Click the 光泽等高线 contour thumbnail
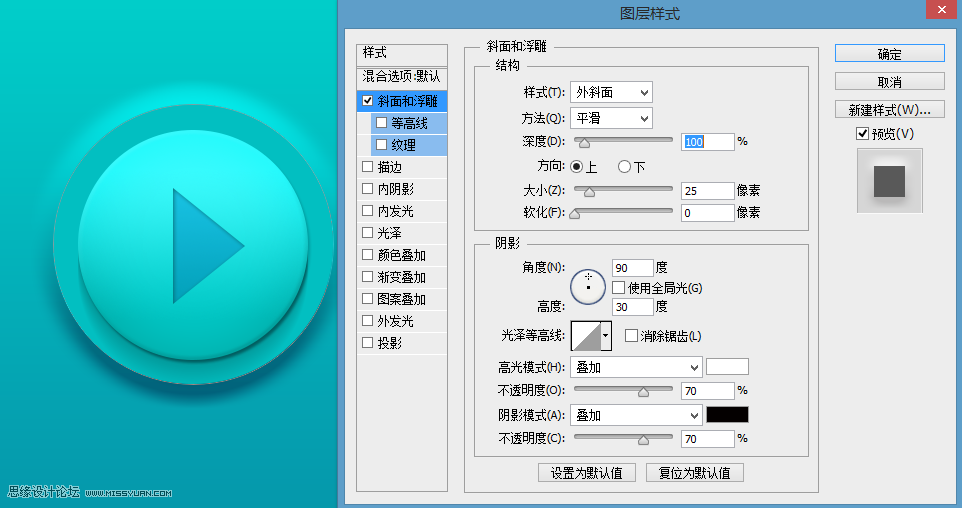The image size is (962, 508). (586, 336)
